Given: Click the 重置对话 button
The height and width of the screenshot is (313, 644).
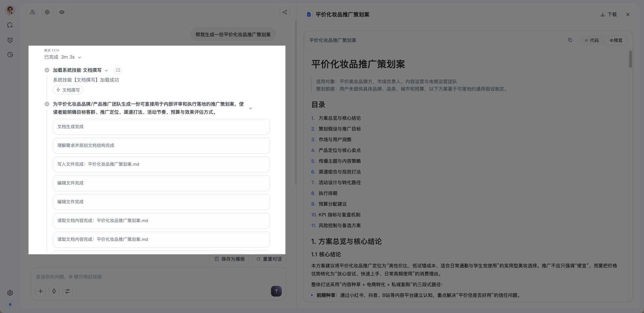Looking at the screenshot, I should 269,259.
